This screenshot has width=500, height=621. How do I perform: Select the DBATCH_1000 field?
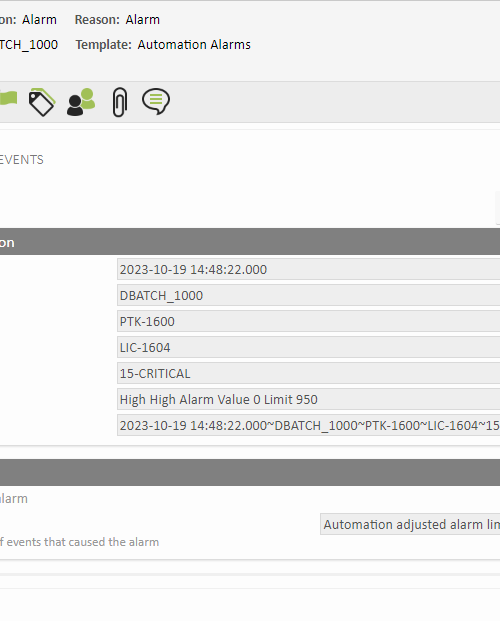pos(309,295)
